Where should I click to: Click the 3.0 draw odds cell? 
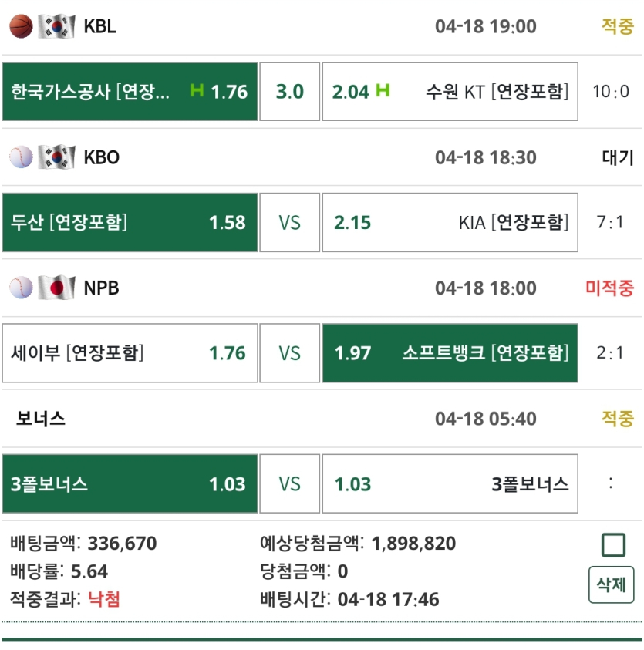pos(290,92)
